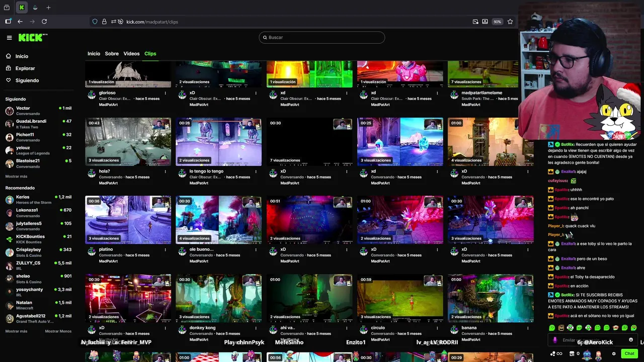Open the emoji picker in chat input
The width and height of the screenshot is (644, 362).
(x=631, y=340)
